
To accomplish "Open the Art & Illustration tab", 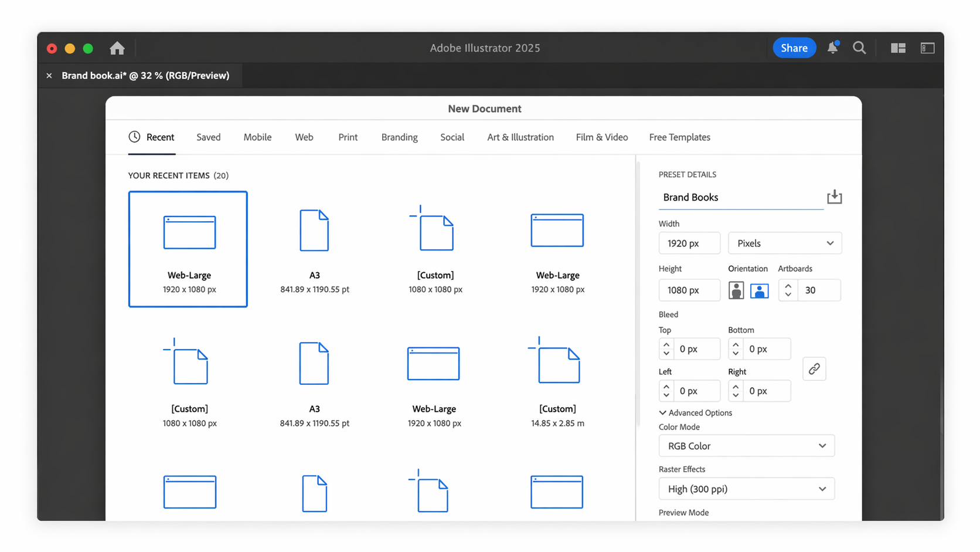I will (520, 137).
